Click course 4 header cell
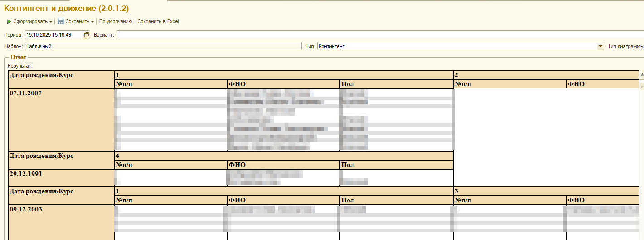Screen dimensions: 644x240 click(283, 156)
